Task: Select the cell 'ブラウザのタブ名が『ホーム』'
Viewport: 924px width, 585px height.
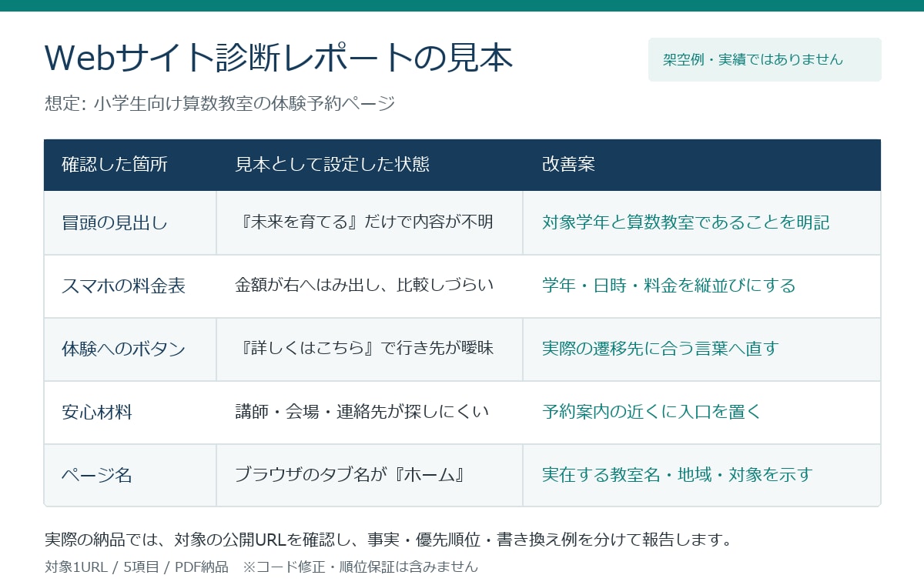Action: tap(370, 476)
